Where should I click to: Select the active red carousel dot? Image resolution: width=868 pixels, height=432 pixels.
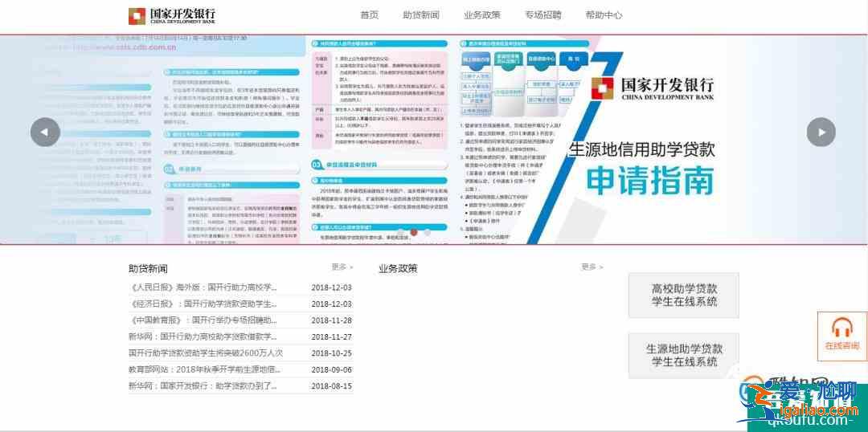(x=414, y=232)
